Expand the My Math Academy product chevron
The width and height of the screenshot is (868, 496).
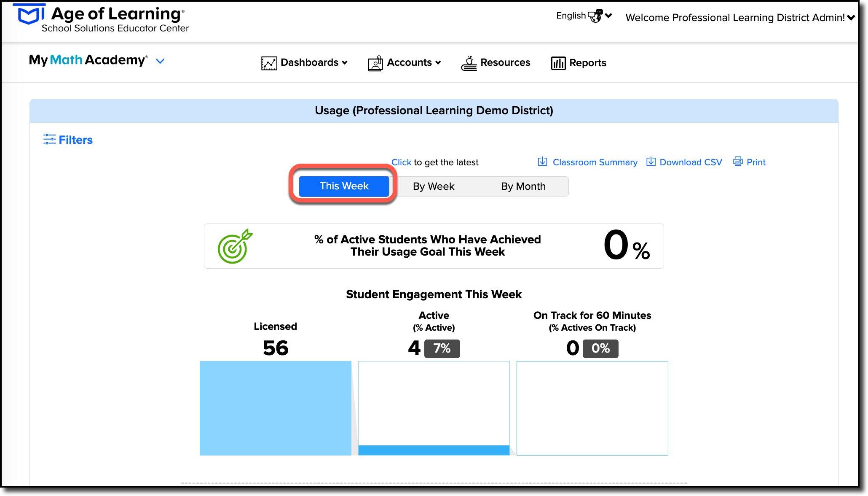click(160, 61)
